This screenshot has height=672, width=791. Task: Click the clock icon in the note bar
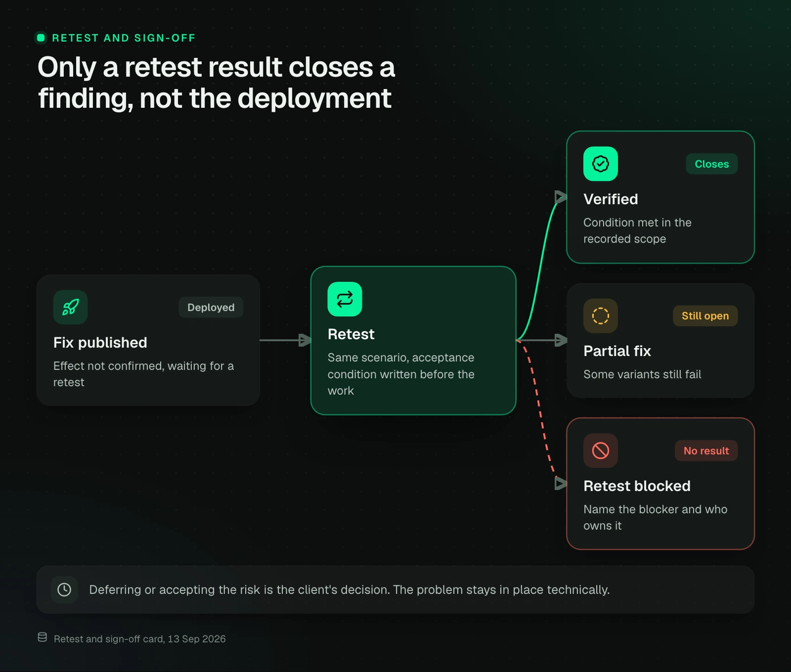tap(64, 589)
